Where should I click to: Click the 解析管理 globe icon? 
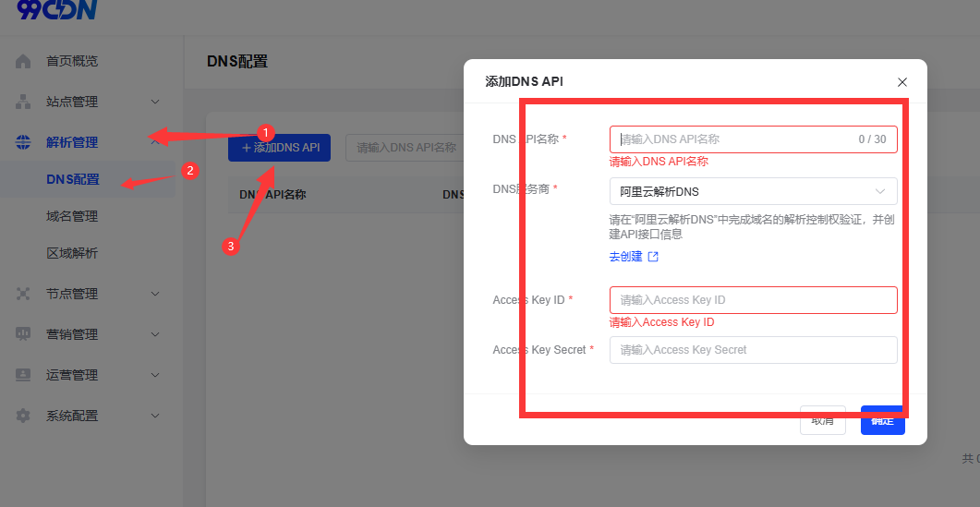pos(23,142)
